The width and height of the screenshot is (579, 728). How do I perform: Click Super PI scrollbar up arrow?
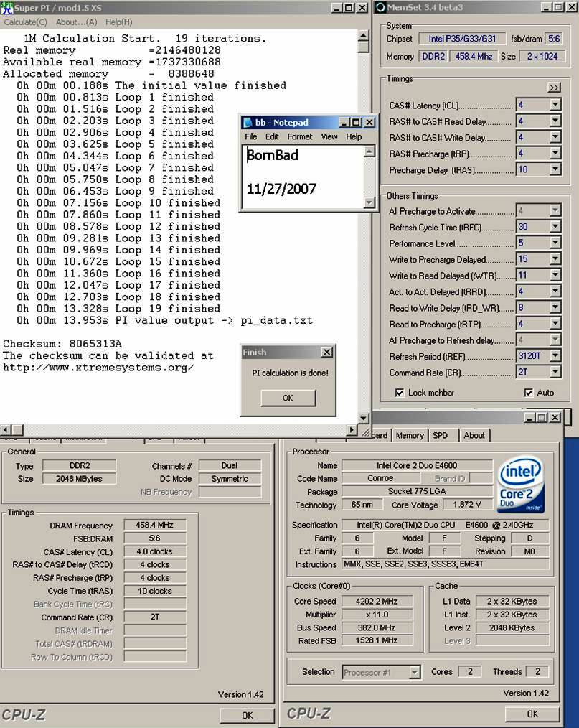point(364,35)
